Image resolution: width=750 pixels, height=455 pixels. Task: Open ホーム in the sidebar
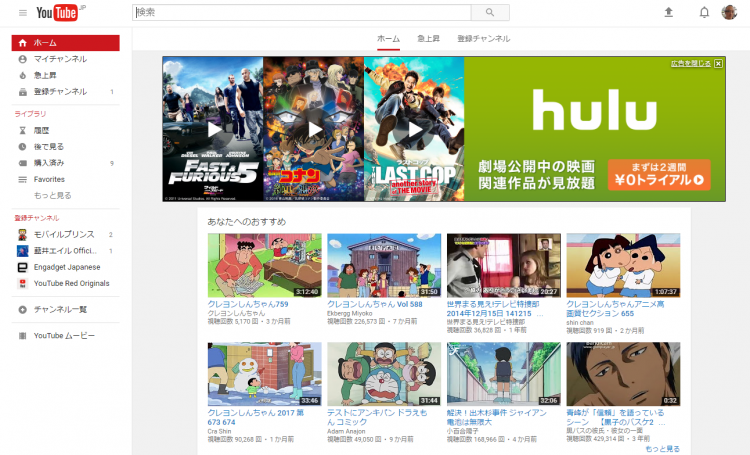pyautogui.click(x=66, y=43)
